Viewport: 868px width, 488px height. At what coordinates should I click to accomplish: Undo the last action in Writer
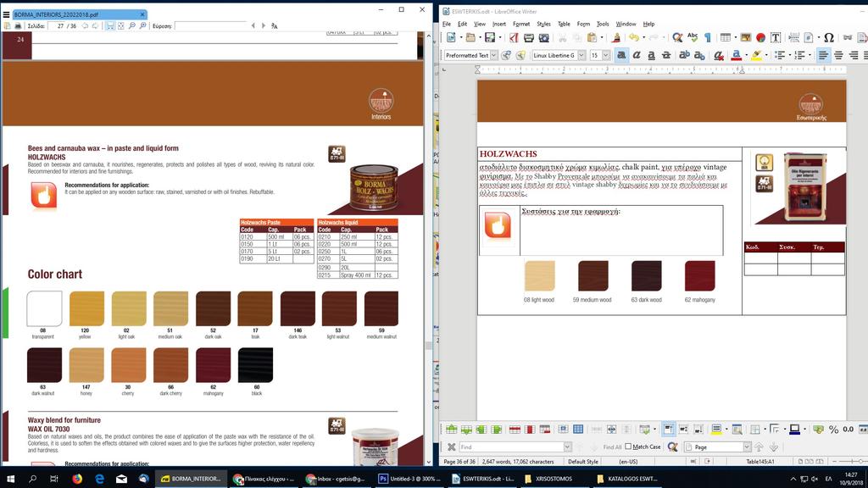click(x=634, y=37)
